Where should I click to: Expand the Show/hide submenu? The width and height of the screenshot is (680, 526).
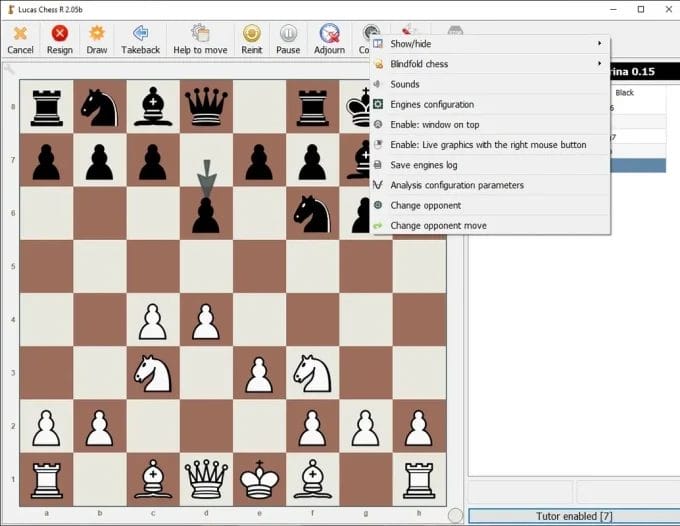[x=488, y=44]
